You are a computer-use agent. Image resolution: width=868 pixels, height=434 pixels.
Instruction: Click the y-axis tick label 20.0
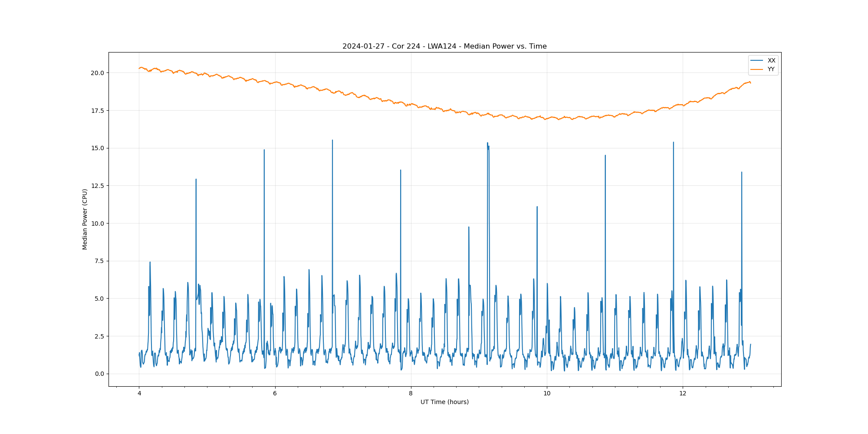click(x=97, y=73)
